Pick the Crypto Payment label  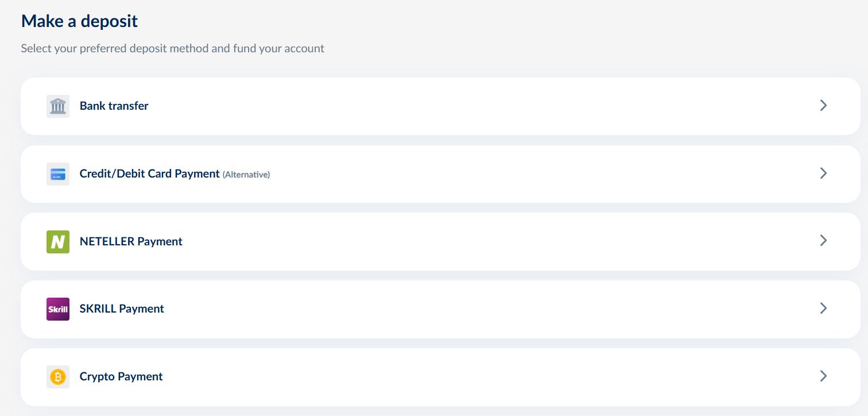point(121,376)
